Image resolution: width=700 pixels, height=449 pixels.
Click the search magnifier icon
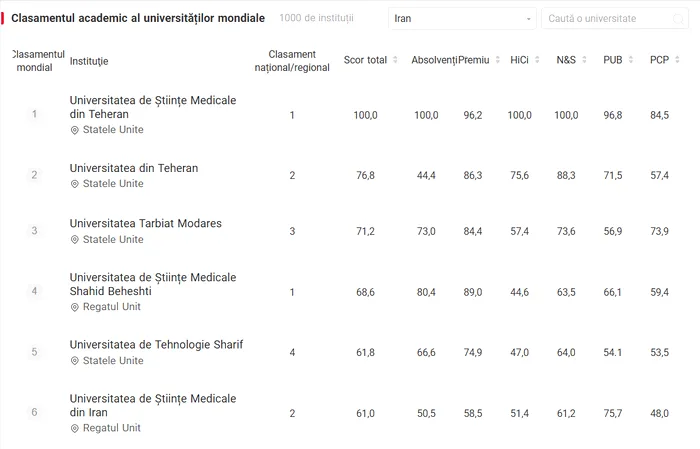pos(678,19)
